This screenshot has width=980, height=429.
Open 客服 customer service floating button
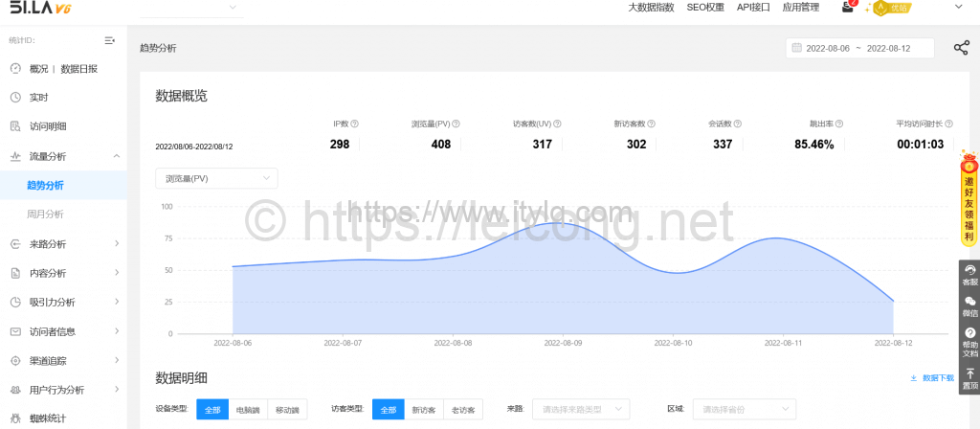970,275
